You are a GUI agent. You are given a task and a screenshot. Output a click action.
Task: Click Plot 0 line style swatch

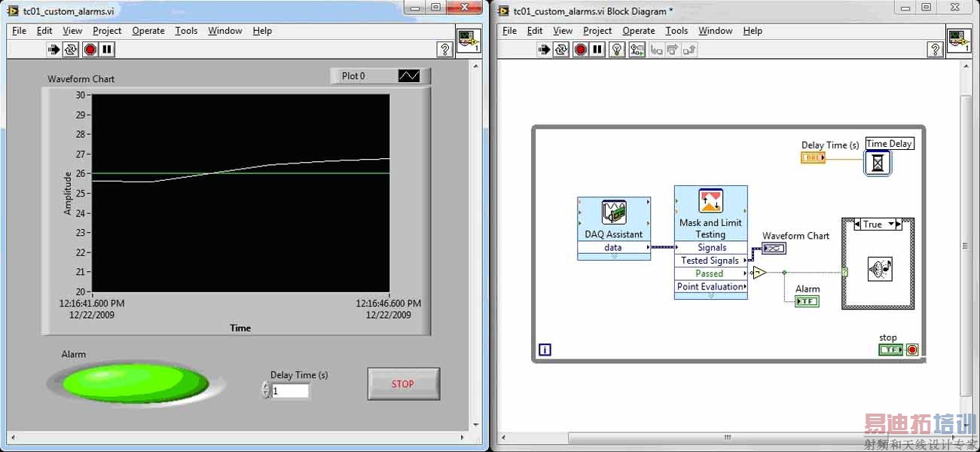point(409,76)
